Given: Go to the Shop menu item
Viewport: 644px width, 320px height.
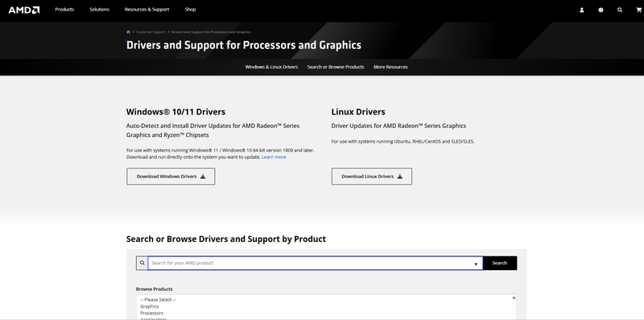Looking at the screenshot, I should (190, 10).
